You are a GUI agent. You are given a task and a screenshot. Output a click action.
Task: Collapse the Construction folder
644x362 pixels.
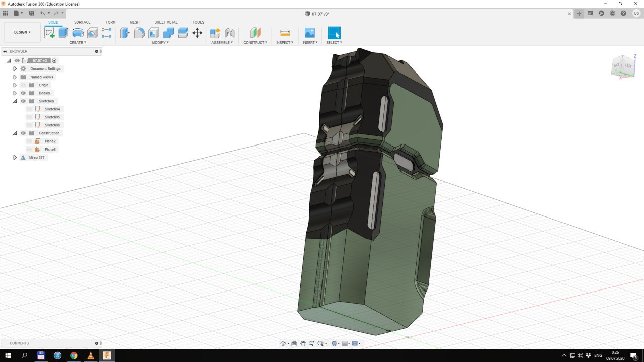pyautogui.click(x=15, y=133)
